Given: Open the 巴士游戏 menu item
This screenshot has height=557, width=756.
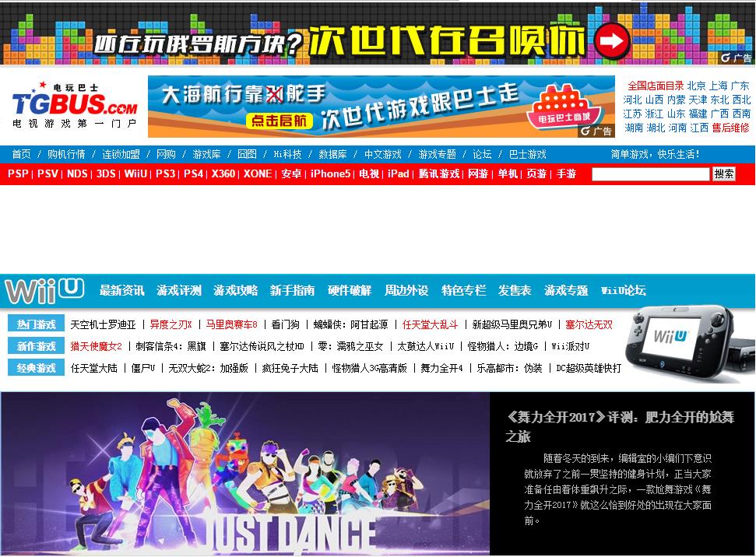Looking at the screenshot, I should click(x=527, y=154).
